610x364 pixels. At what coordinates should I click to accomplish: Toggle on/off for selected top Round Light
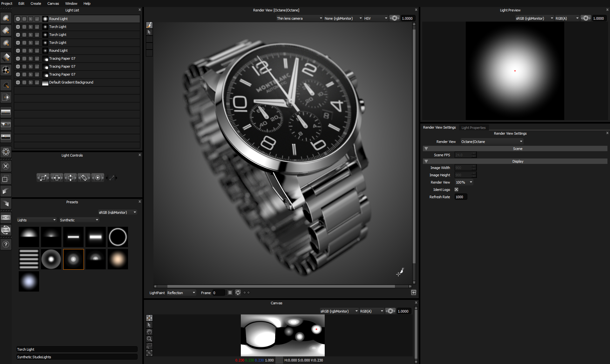pyautogui.click(x=18, y=19)
